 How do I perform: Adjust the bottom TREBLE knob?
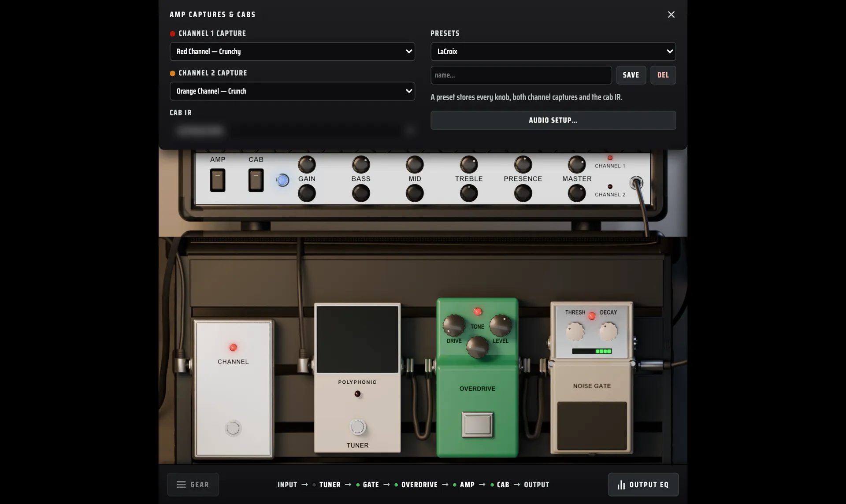coord(469,193)
